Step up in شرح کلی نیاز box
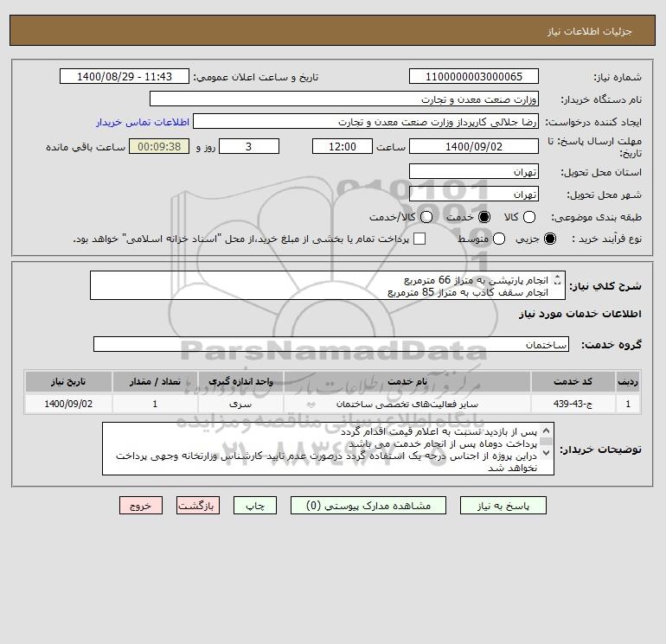The image size is (666, 644). [558, 277]
